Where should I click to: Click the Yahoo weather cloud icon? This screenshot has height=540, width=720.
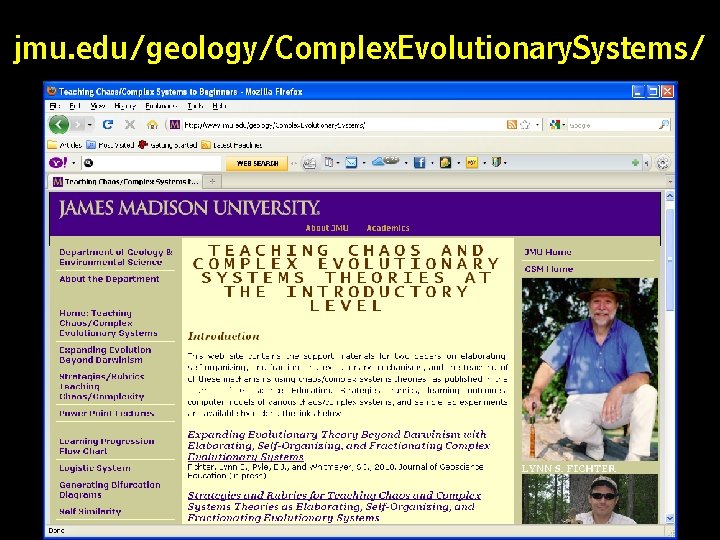386,162
